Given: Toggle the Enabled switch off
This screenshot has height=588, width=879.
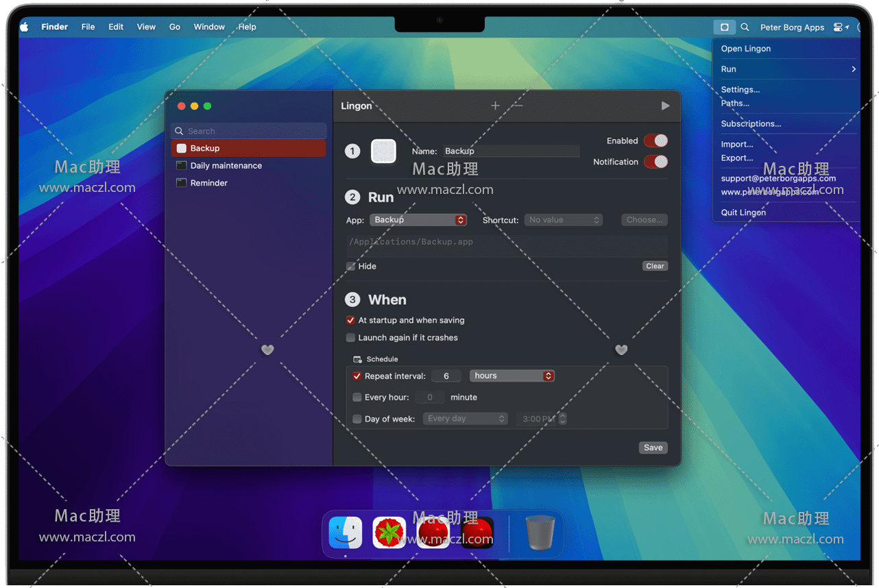Looking at the screenshot, I should pyautogui.click(x=655, y=140).
